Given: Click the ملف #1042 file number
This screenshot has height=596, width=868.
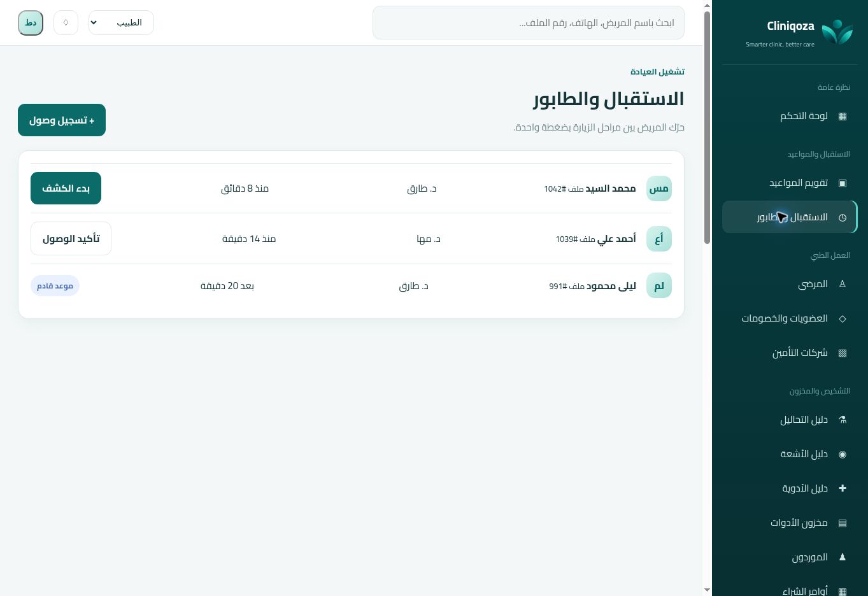Looking at the screenshot, I should tap(564, 189).
